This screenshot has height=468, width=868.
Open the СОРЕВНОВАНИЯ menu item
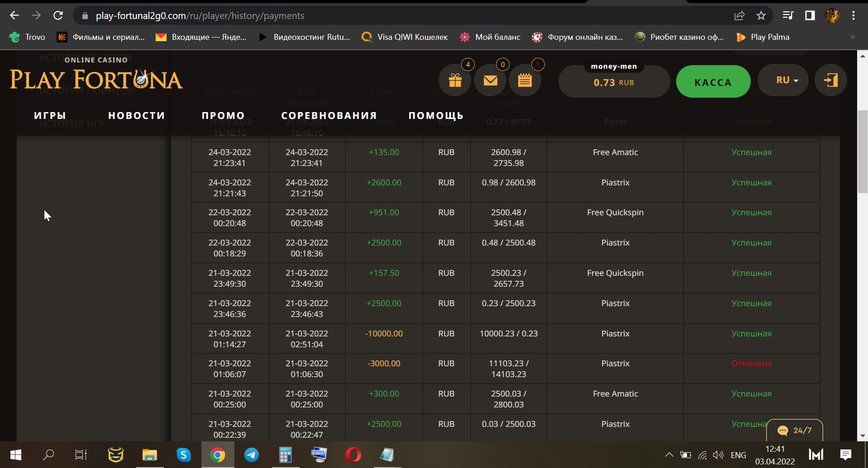pyautogui.click(x=329, y=116)
